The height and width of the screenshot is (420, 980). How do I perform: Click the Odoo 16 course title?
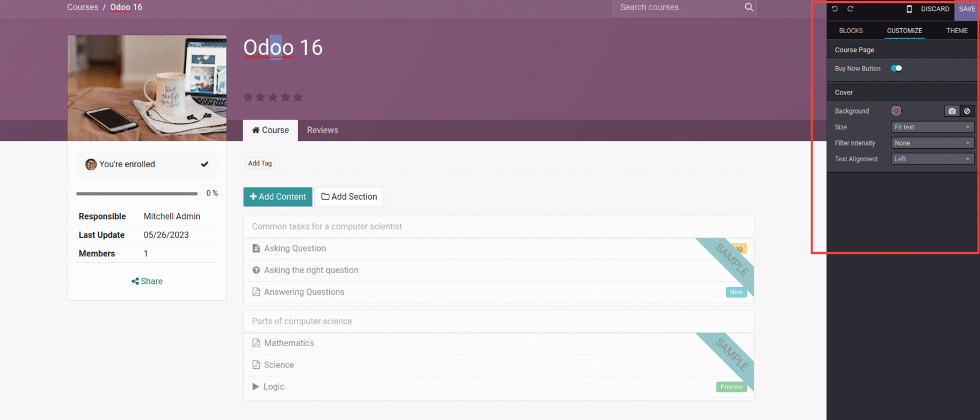click(283, 48)
